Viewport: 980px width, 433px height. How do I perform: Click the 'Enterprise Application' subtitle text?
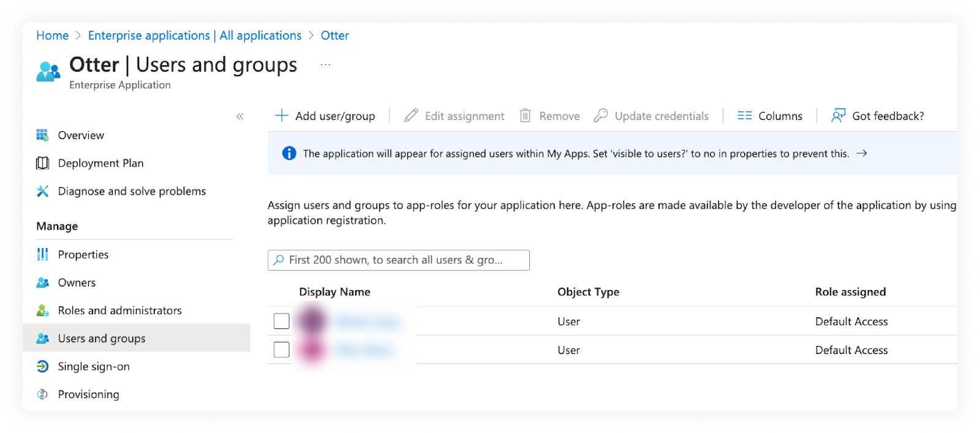[120, 85]
